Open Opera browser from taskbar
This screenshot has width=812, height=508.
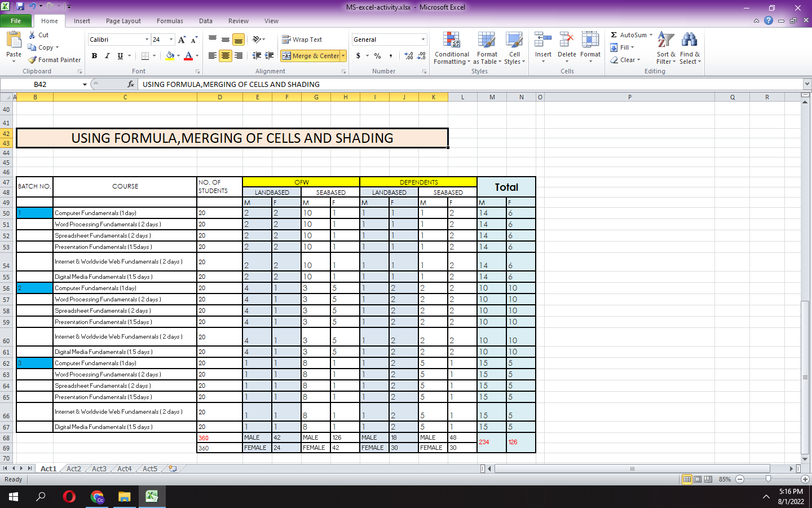pos(69,497)
